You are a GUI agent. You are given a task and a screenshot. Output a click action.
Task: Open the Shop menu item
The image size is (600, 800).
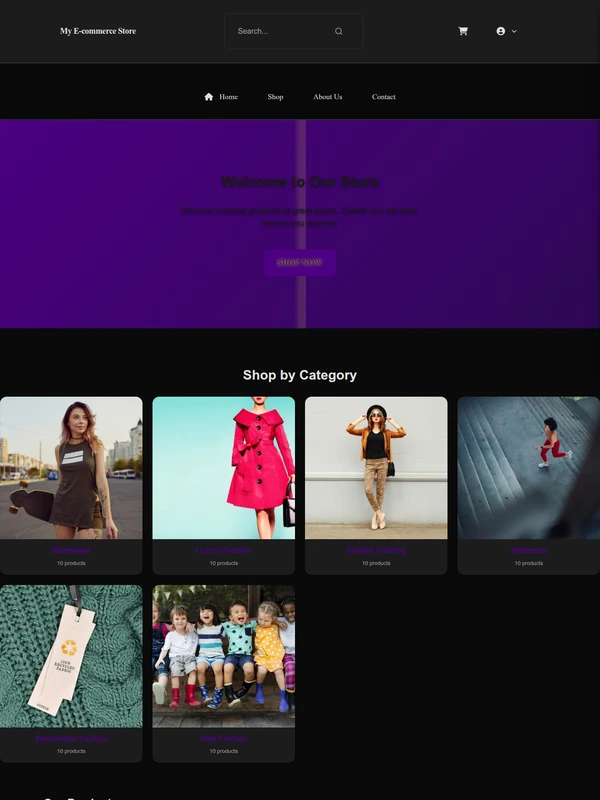tap(275, 96)
